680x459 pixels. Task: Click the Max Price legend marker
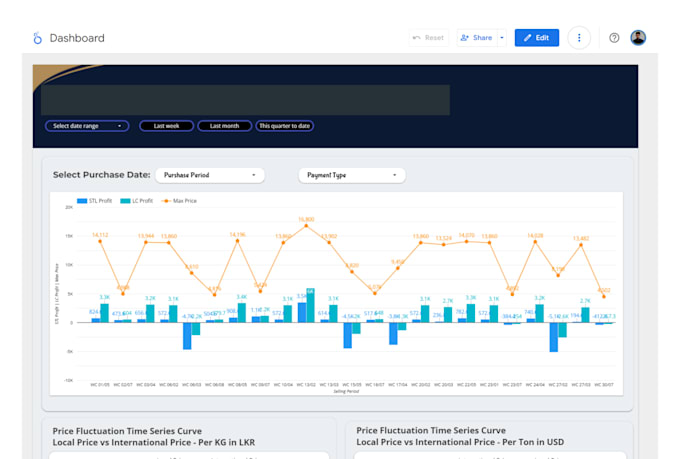tap(166, 201)
